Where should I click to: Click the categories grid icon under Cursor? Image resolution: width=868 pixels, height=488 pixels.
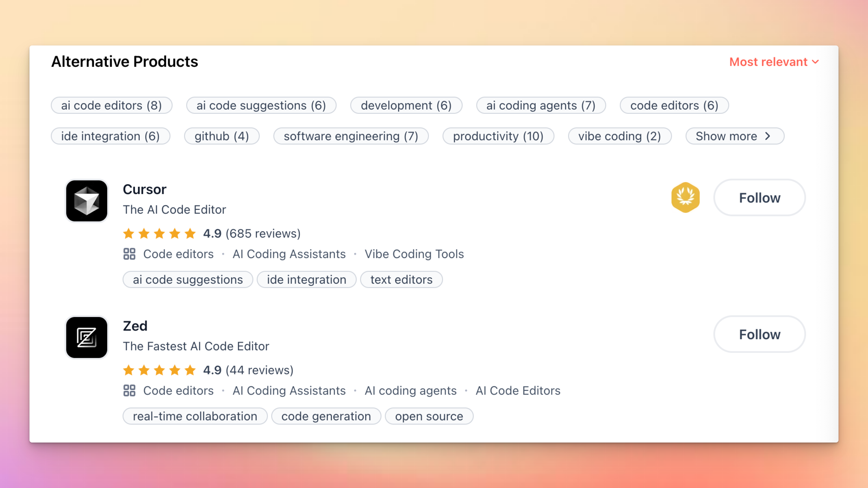coord(129,254)
